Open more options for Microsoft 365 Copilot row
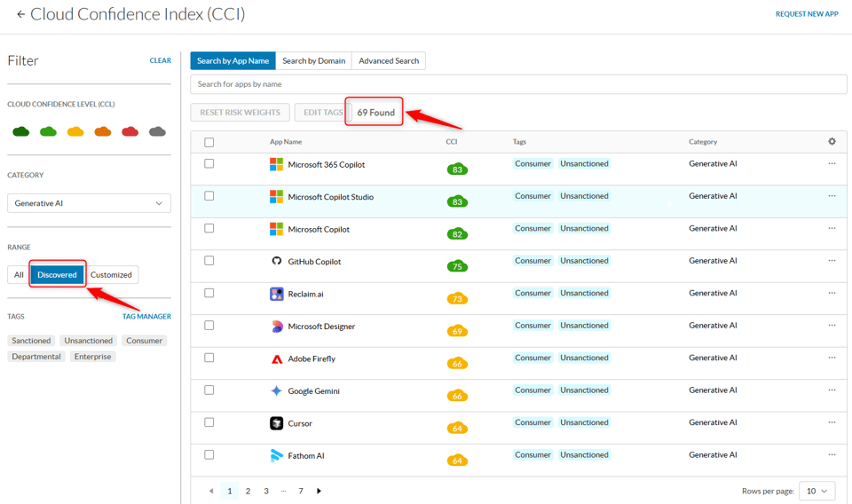Screen dimensions: 852x504 832,163
